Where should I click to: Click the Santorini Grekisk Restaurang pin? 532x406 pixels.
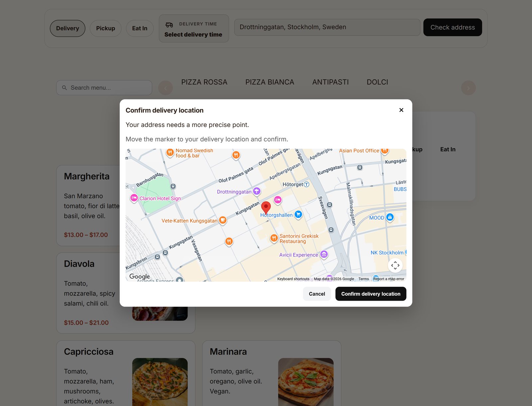click(x=274, y=238)
